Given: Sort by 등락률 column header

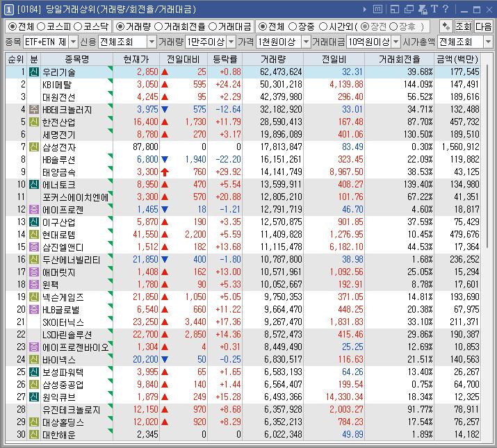Looking at the screenshot, I should click(x=225, y=59).
